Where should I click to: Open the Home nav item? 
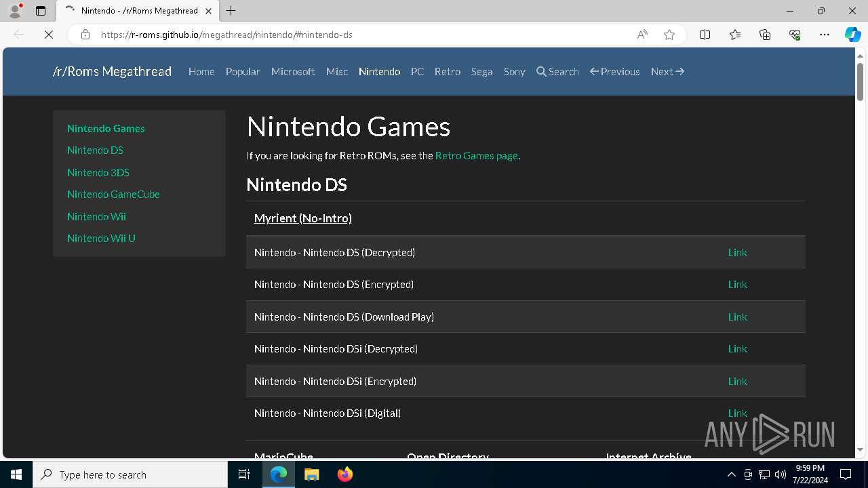point(201,71)
